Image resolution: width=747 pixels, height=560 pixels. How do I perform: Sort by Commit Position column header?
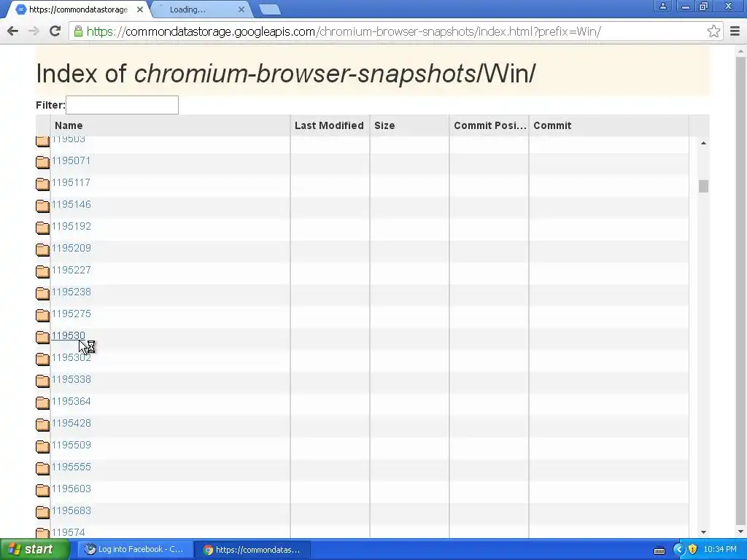490,125
